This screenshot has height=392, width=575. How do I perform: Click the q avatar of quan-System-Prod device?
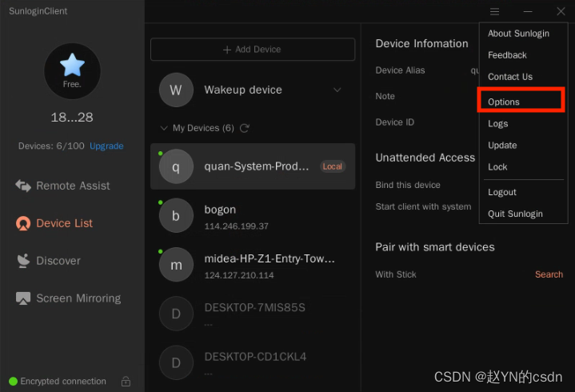pos(176,166)
